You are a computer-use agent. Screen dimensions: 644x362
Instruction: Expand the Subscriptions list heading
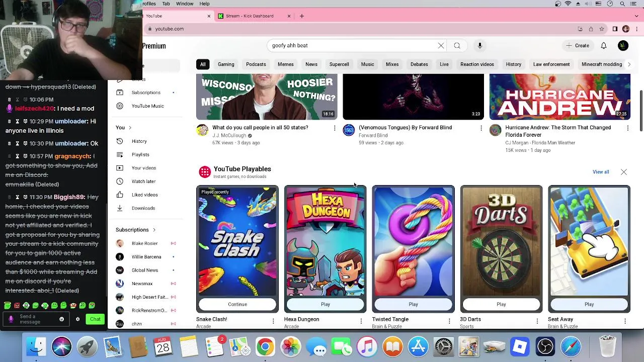click(136, 230)
